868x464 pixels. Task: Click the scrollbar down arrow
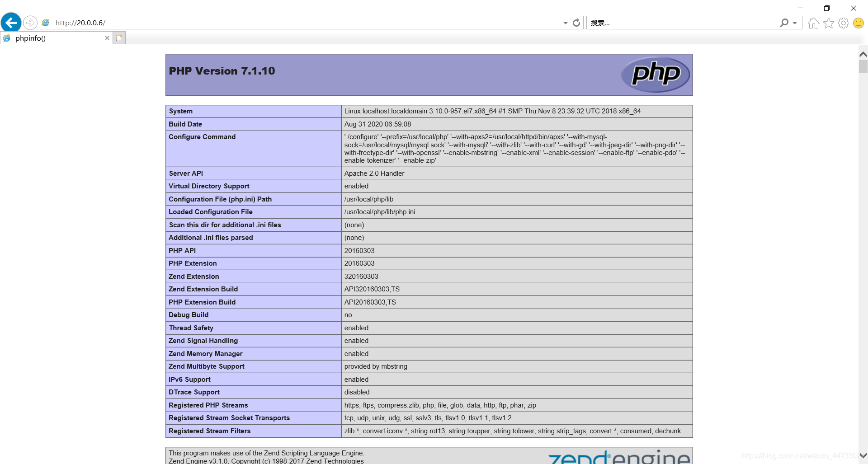point(863,455)
